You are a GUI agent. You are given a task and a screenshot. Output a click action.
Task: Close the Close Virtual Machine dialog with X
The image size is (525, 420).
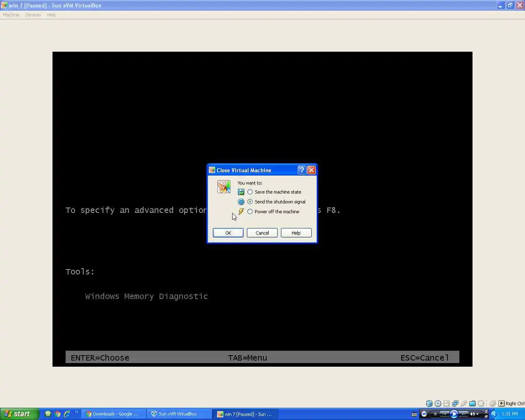click(x=311, y=170)
